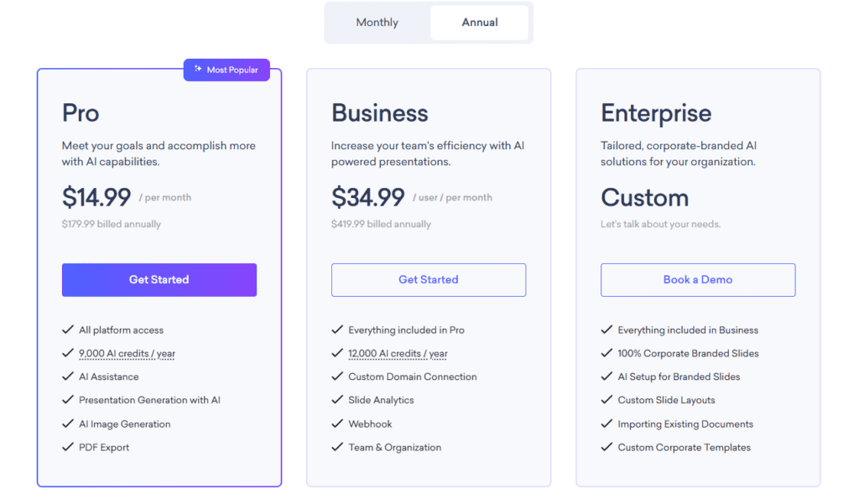
Task: Click checkmark icon beside Custom Domain Connection
Action: tap(337, 377)
